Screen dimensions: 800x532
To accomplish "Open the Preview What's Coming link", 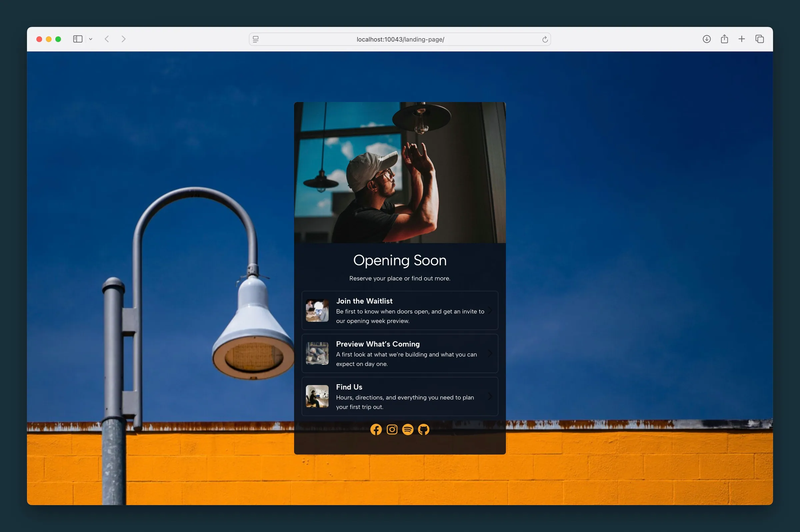I will (x=400, y=353).
